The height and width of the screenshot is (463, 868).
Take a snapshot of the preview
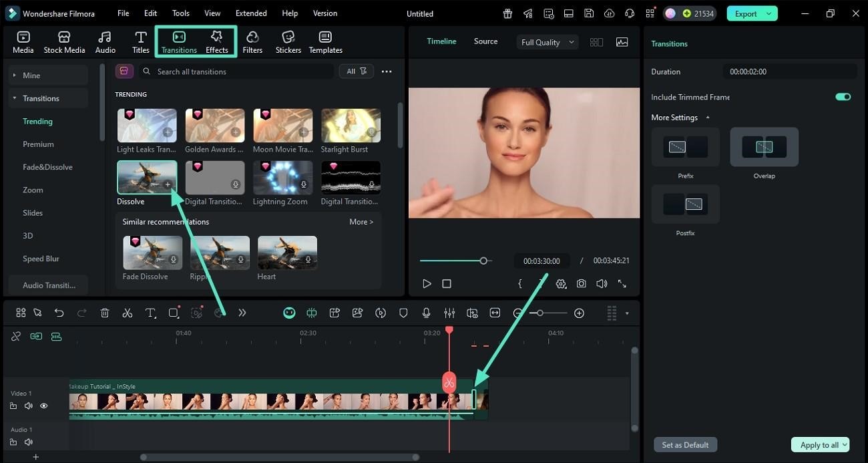(581, 283)
